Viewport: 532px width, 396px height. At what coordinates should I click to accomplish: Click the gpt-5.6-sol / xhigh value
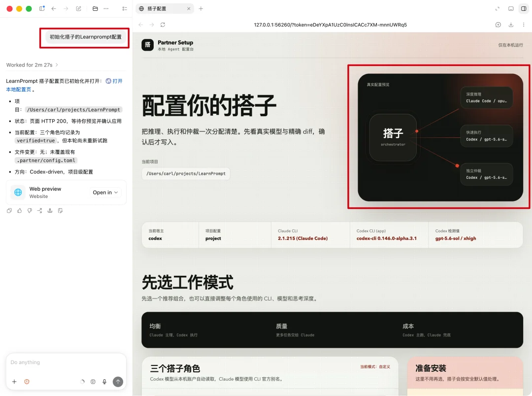[x=456, y=238]
